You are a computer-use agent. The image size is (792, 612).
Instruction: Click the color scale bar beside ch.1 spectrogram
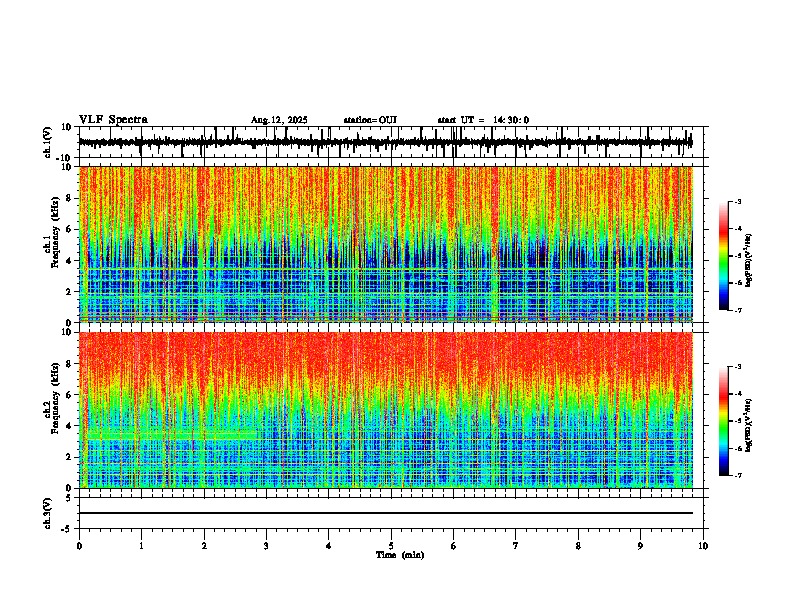coord(723,256)
